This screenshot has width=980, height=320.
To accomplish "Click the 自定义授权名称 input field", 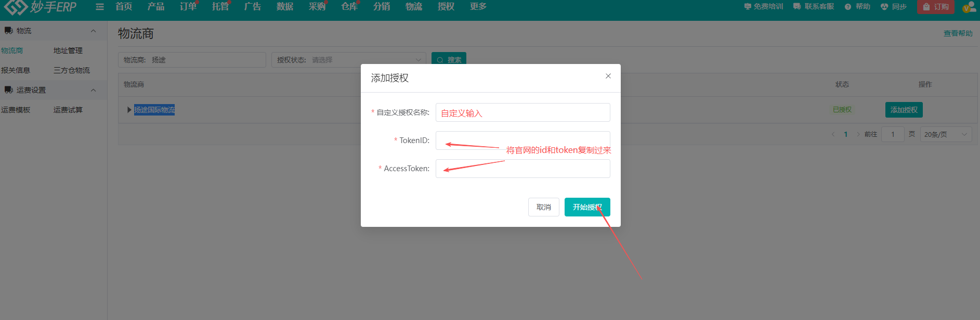I will (x=522, y=112).
